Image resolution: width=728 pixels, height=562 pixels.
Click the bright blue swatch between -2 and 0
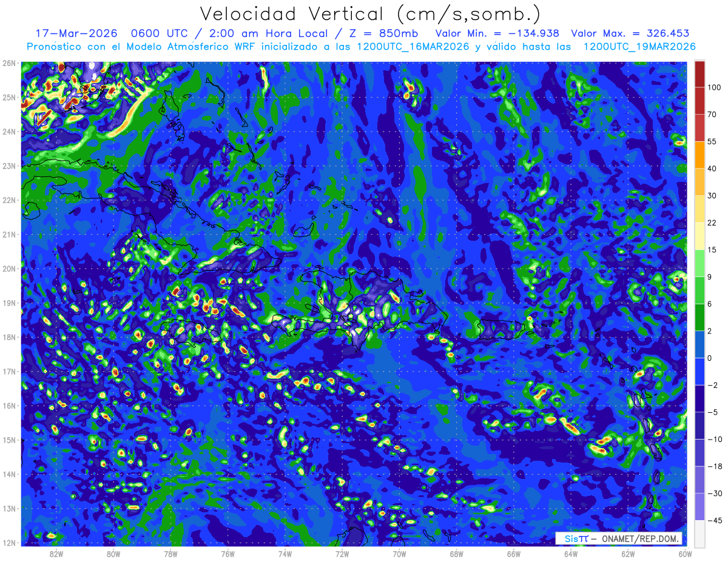(x=699, y=372)
